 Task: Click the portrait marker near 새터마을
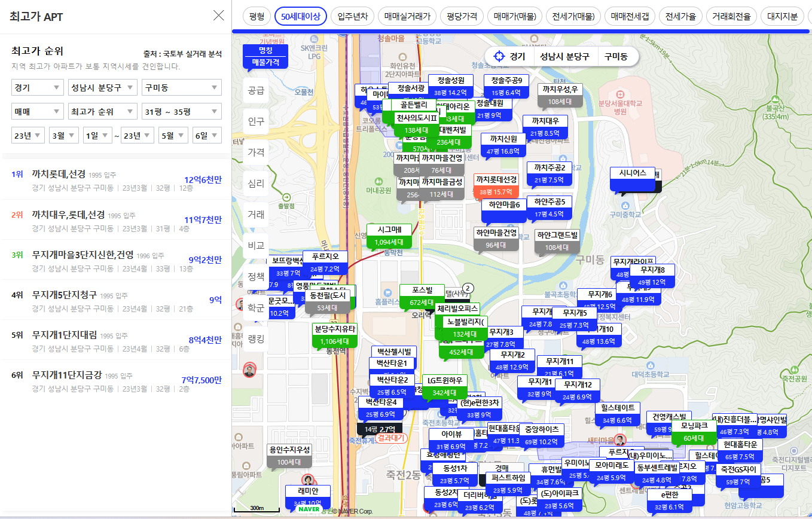(621, 440)
